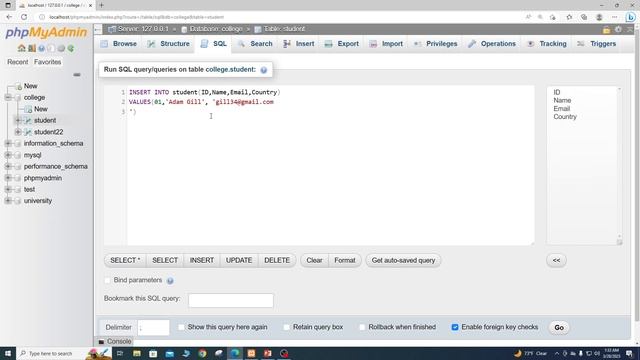Screen dimensions: 640x360
Task: Enable Bind parameters checkbox
Action: pyautogui.click(x=107, y=280)
